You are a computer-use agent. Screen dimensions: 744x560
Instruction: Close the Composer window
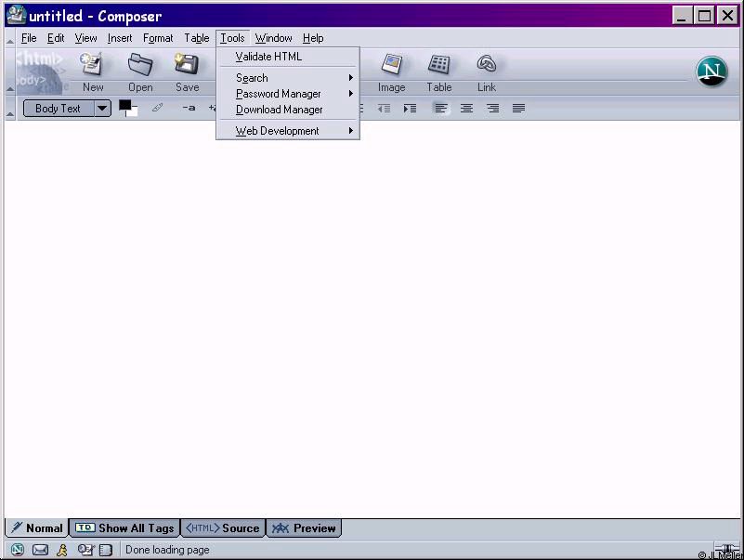click(x=727, y=16)
